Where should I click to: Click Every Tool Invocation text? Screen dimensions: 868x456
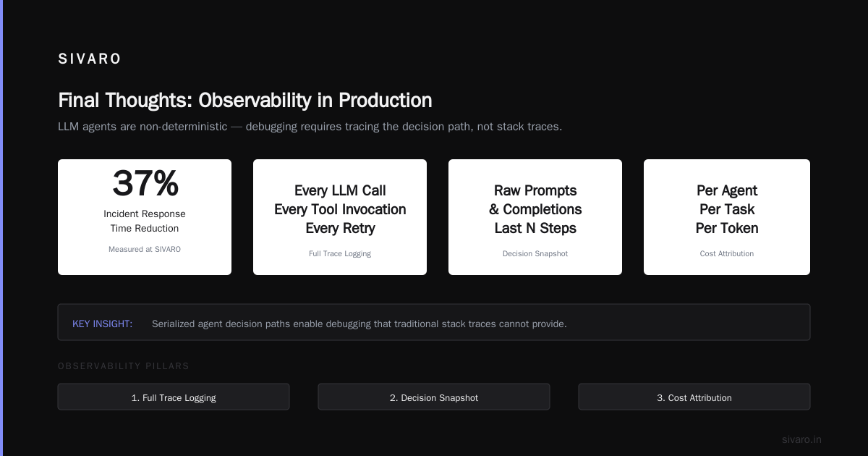(340, 209)
